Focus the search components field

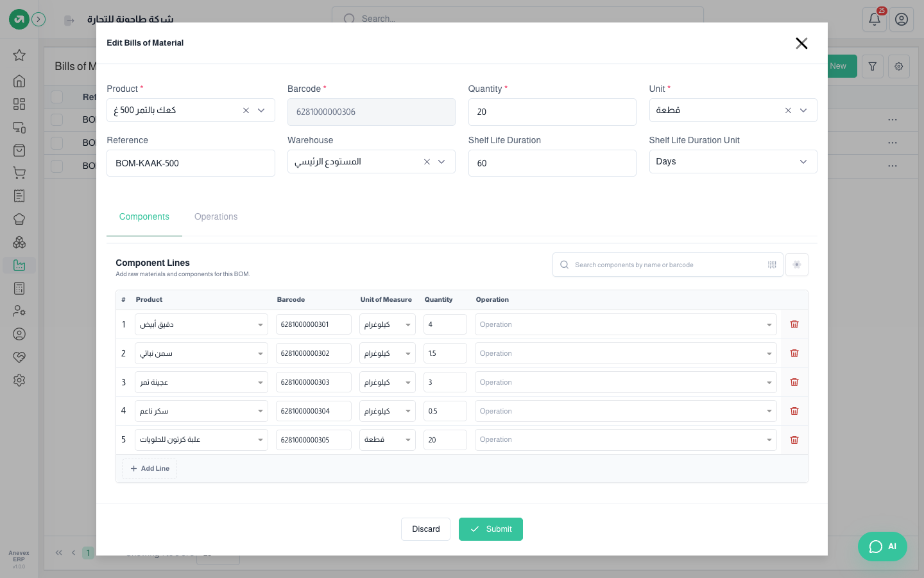click(x=667, y=265)
